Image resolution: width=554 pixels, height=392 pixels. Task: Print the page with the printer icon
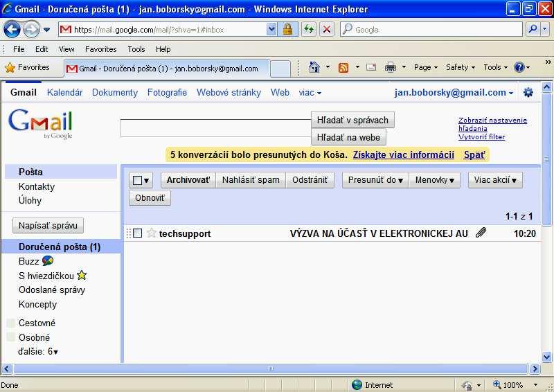[x=391, y=67]
